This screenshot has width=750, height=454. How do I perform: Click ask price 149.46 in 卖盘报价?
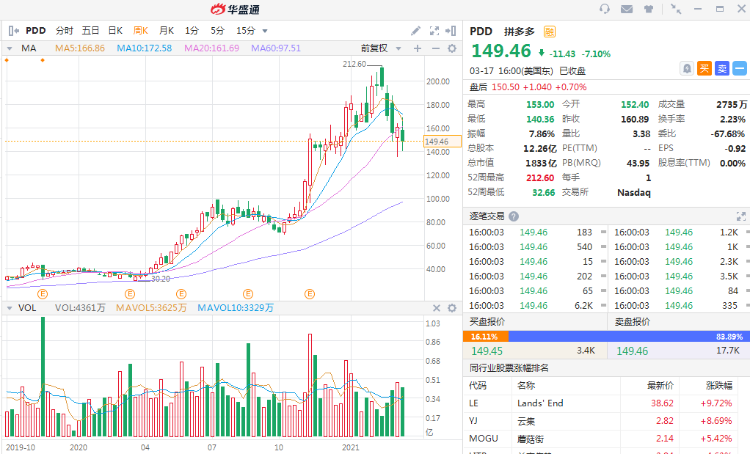(632, 351)
